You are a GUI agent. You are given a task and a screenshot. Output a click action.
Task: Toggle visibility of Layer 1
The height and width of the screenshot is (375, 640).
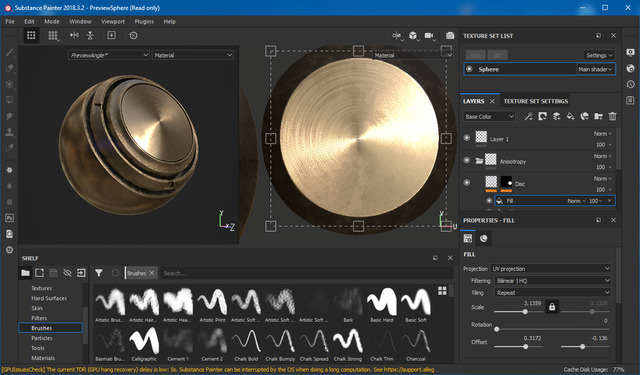(467, 138)
